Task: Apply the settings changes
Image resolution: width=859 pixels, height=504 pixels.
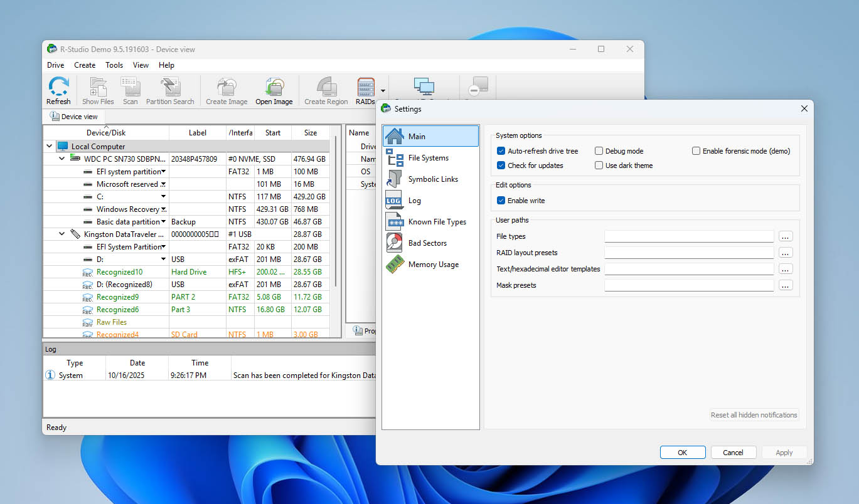Action: pyautogui.click(x=784, y=452)
